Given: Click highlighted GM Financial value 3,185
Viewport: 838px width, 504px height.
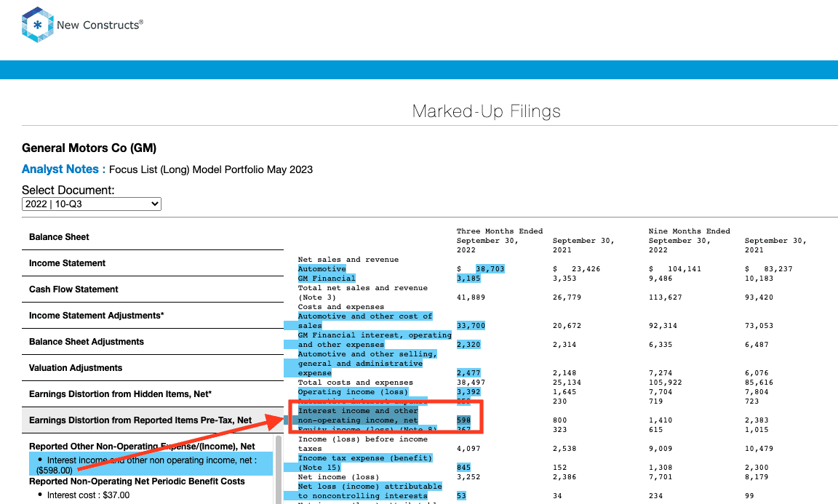Looking at the screenshot, I should pos(468,279).
